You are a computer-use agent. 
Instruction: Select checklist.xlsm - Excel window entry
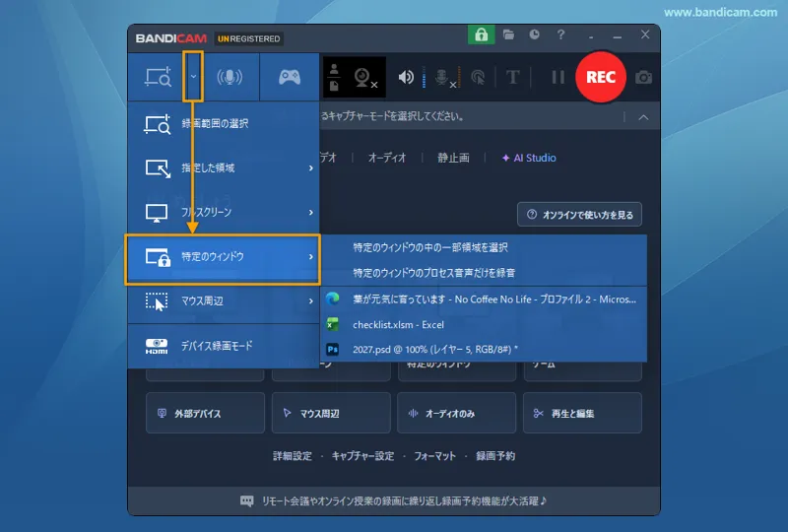coord(484,325)
